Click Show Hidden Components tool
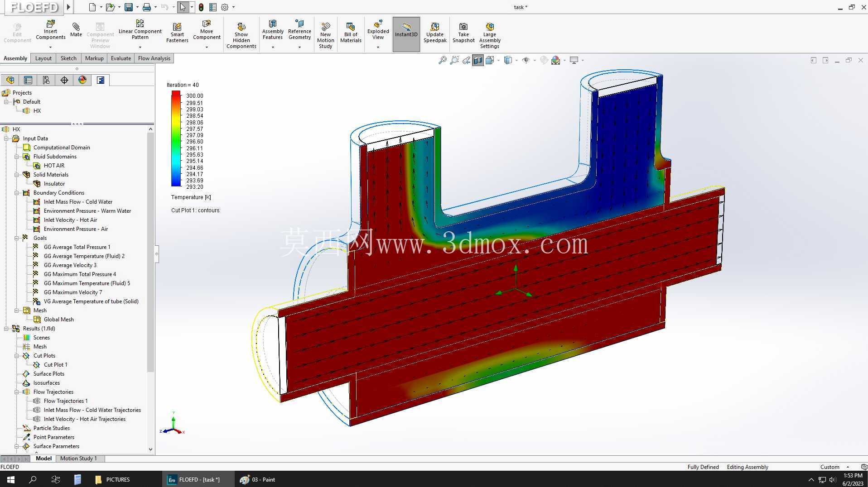 coord(241,35)
